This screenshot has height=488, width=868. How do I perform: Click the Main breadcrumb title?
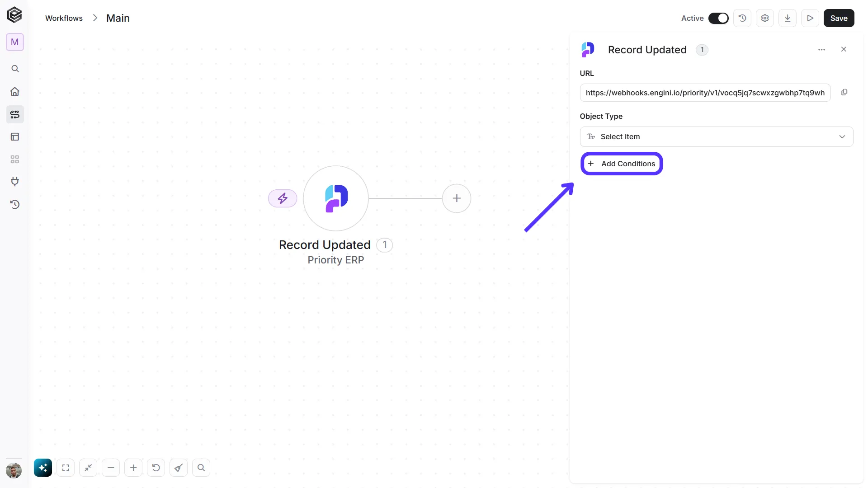[118, 18]
